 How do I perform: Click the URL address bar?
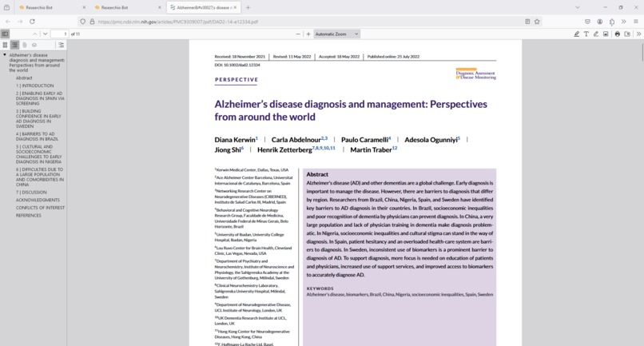click(308, 22)
